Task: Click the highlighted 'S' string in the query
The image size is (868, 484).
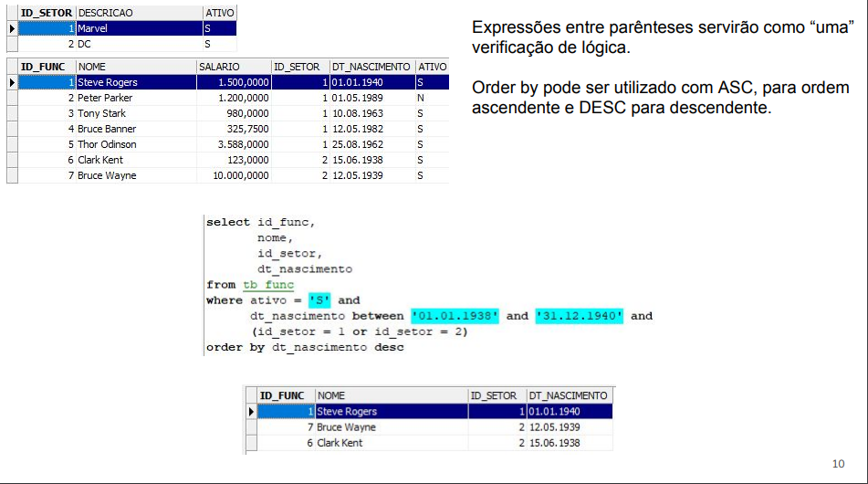Action: (x=319, y=300)
